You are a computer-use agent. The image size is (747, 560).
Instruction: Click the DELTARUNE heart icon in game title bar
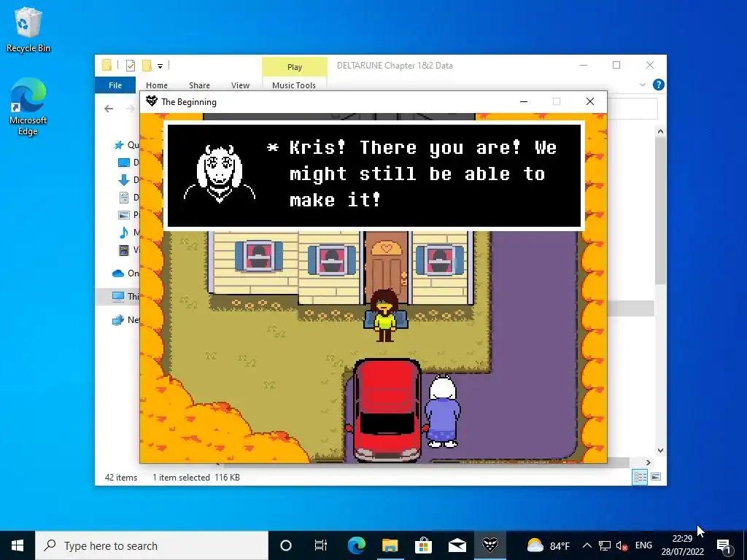[x=152, y=101]
